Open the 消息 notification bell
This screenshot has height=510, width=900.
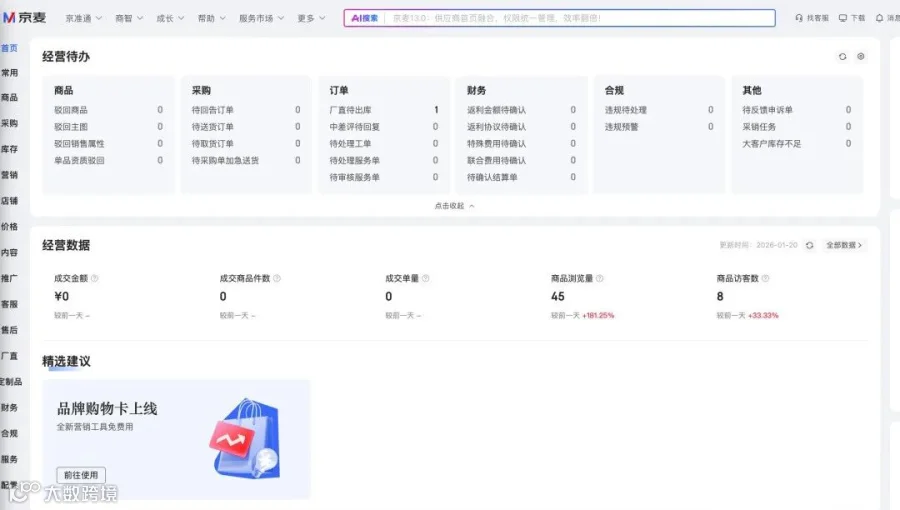[879, 18]
